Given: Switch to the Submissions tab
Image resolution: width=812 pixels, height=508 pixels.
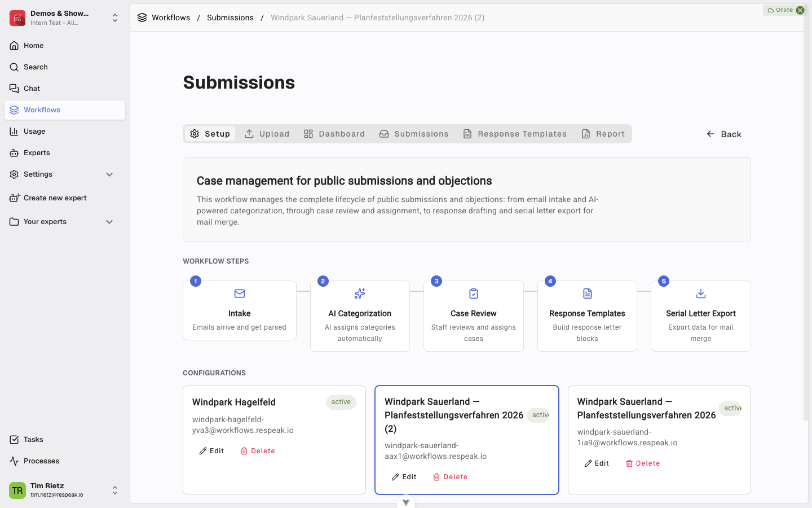Looking at the screenshot, I should click(x=414, y=134).
